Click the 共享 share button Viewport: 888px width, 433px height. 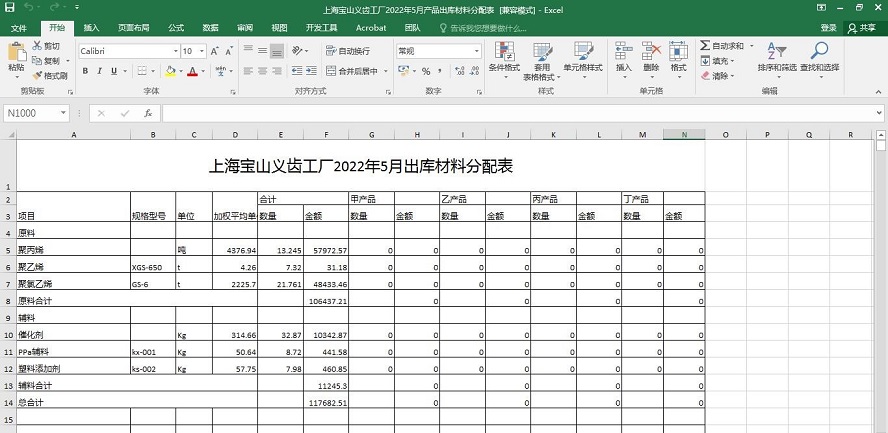(863, 28)
